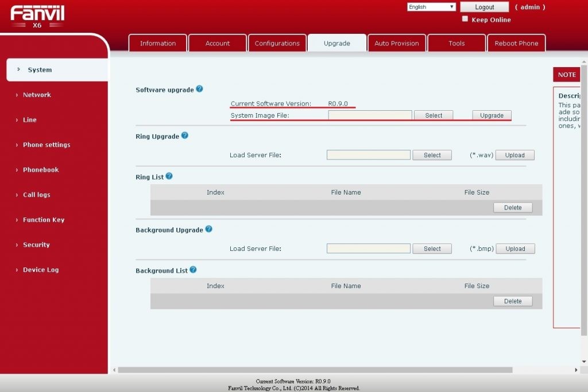Click Upload next to (*.bmp)
The image size is (588, 392).
pos(515,249)
